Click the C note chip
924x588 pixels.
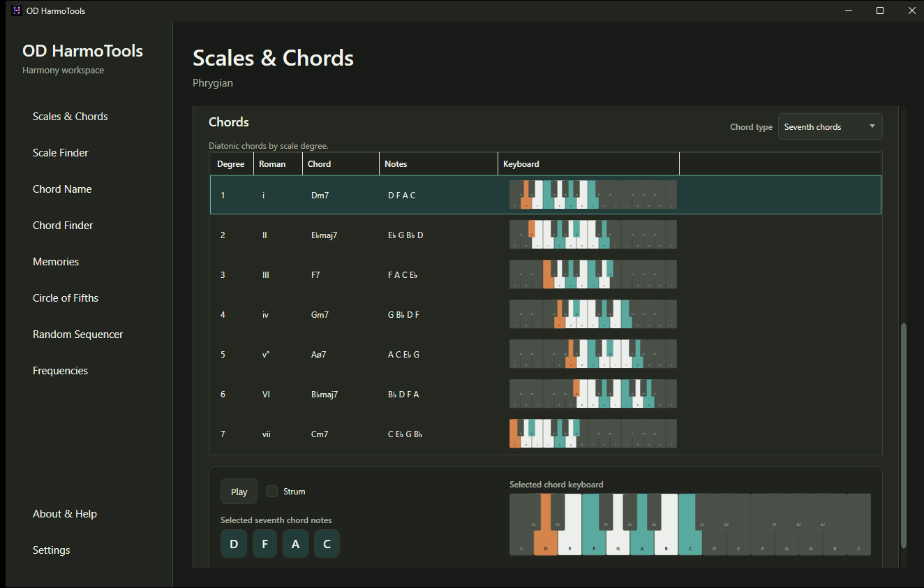click(x=327, y=544)
